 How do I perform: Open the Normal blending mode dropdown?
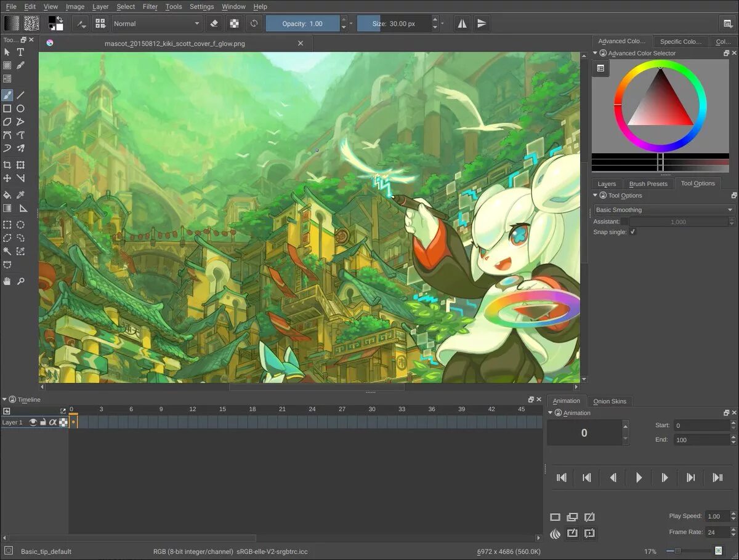(x=157, y=23)
